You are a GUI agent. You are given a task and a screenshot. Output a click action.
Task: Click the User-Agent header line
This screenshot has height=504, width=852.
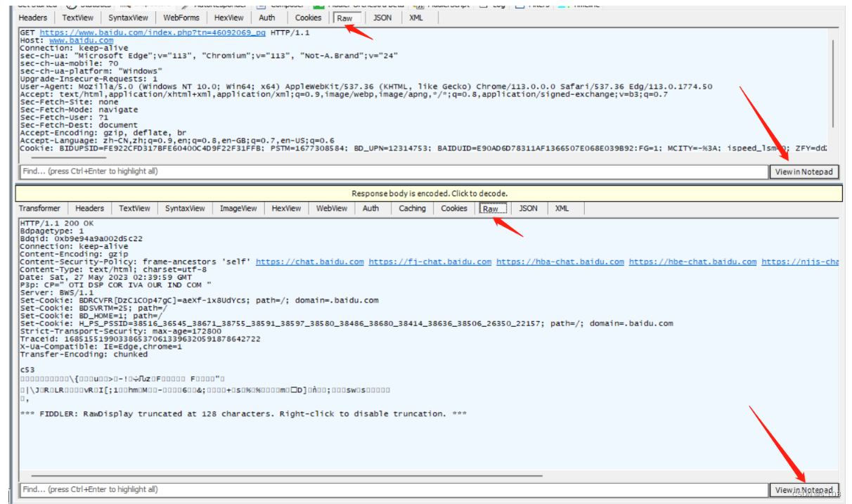click(x=366, y=87)
